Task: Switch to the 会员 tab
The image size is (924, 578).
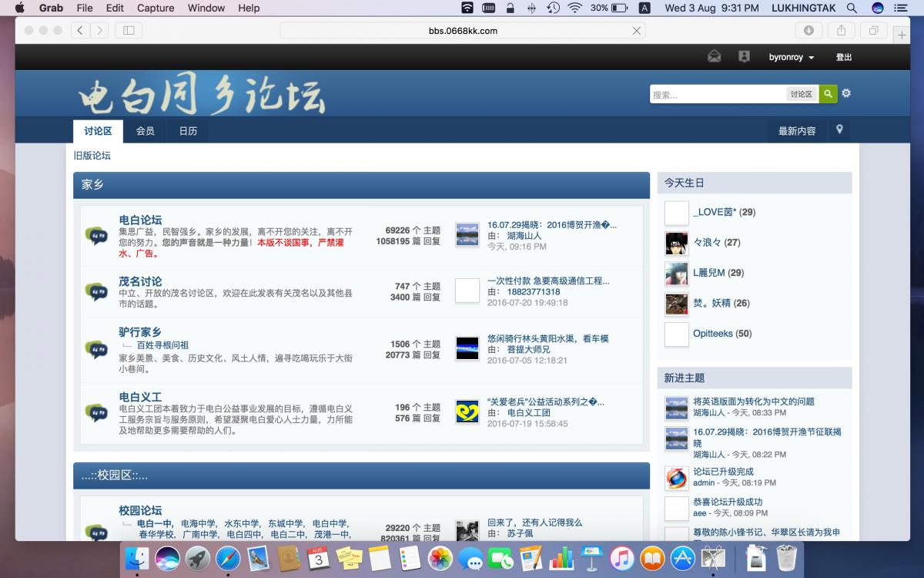Action: coord(145,131)
